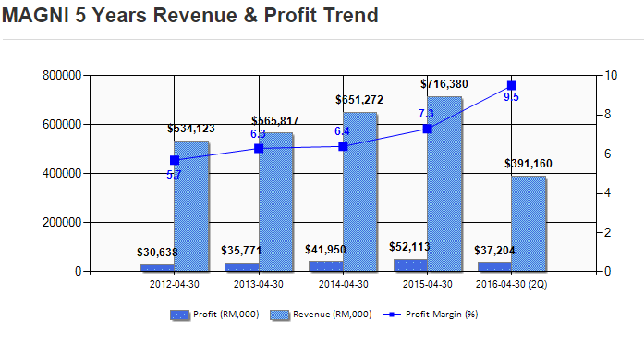The image size is (644, 346).
Task: Click the 2013-04-30 x-axis label
Action: coord(259,284)
